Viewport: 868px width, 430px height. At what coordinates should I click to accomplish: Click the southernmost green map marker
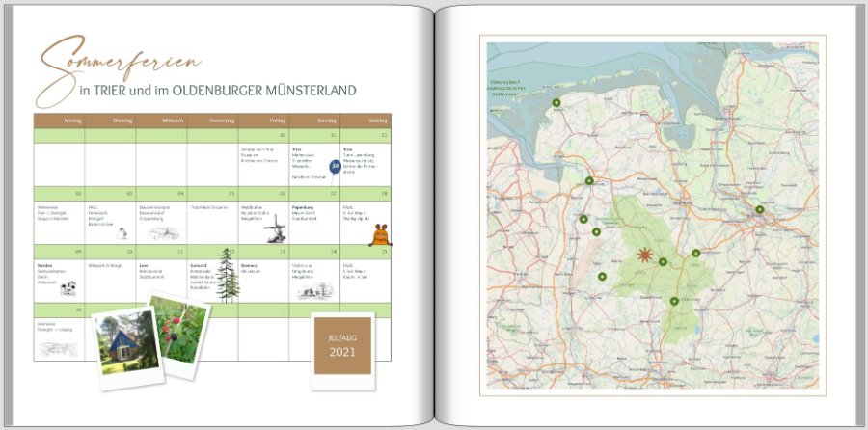click(x=674, y=301)
